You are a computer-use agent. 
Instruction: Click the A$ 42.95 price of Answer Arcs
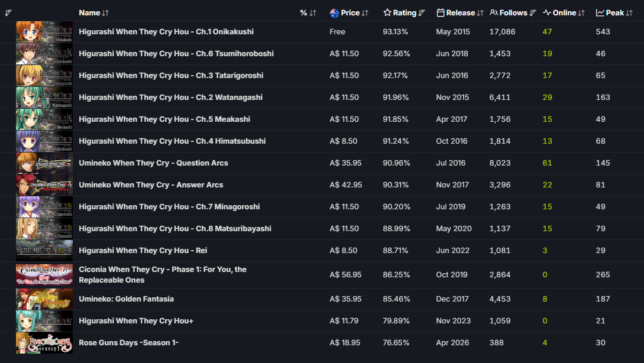pyautogui.click(x=346, y=185)
